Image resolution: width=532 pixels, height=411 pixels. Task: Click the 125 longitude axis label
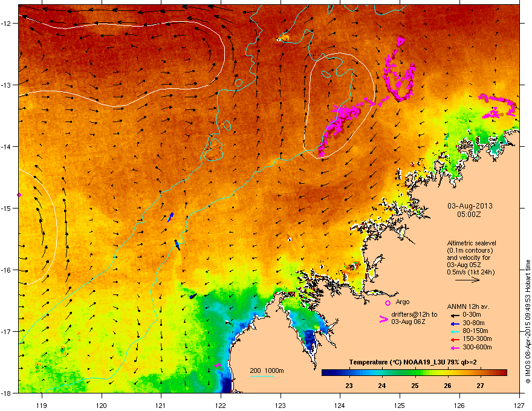coord(400,405)
